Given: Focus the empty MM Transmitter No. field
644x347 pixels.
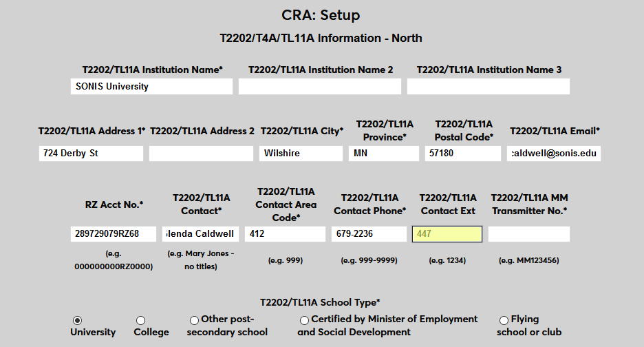Looking at the screenshot, I should 529,234.
